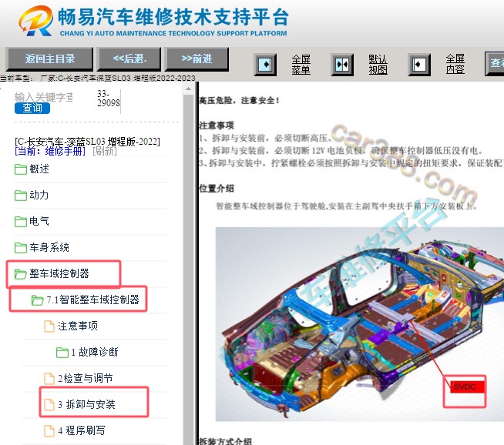Screen dimensions: 504x445
Task: Expand the 电气 folder
Action: [39, 221]
